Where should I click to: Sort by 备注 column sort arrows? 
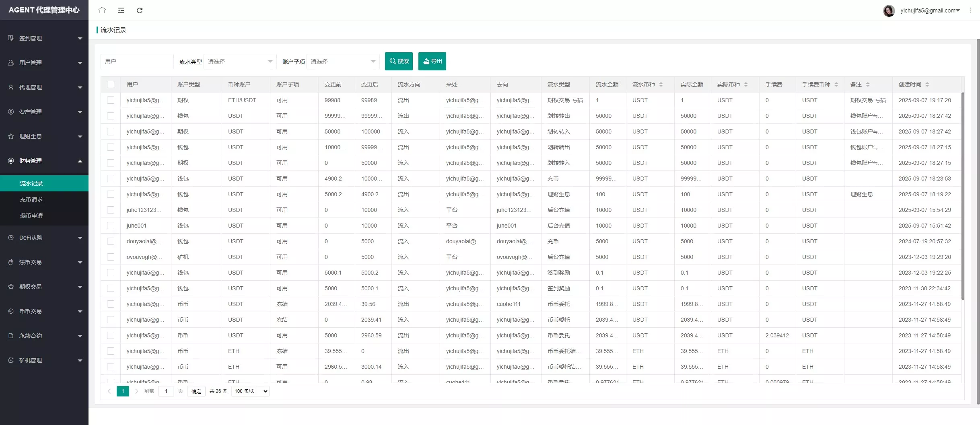[x=868, y=84]
